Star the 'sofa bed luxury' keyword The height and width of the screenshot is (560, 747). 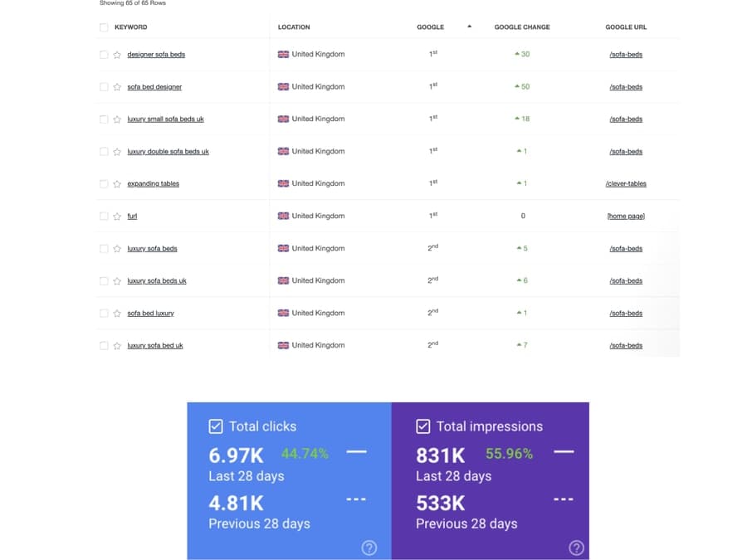tap(117, 314)
